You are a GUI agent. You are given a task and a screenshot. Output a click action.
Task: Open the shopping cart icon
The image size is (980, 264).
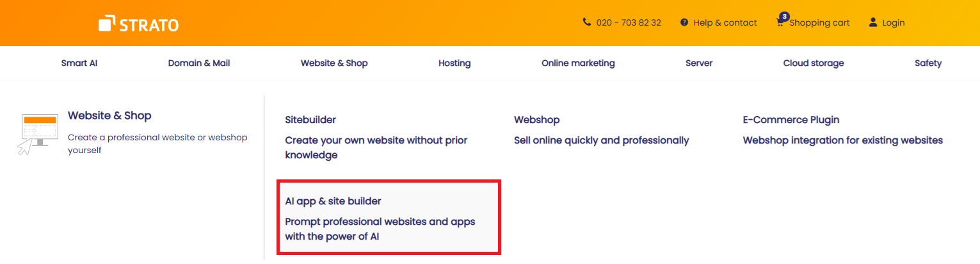780,23
